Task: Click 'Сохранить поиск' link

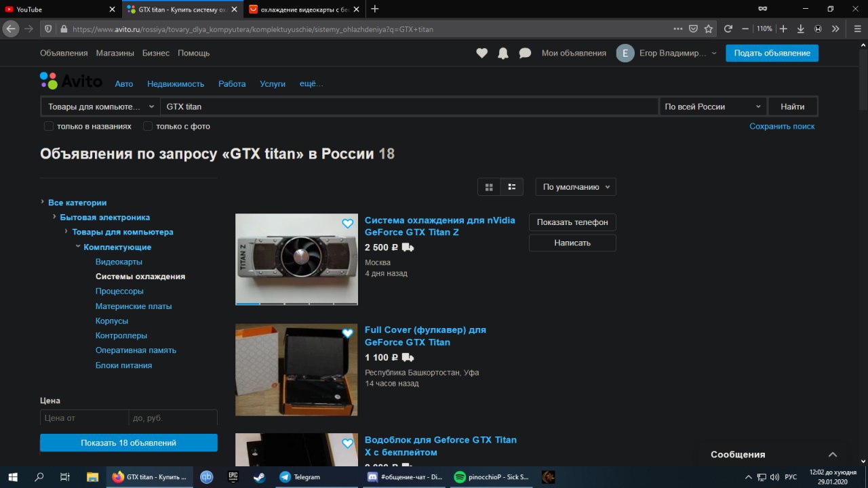Action: click(x=782, y=127)
